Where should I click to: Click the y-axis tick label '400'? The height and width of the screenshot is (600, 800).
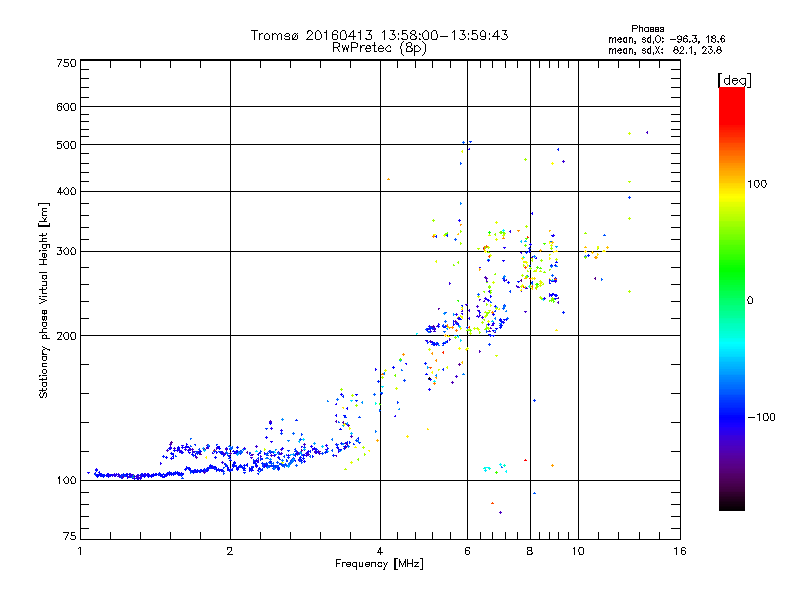coord(66,192)
